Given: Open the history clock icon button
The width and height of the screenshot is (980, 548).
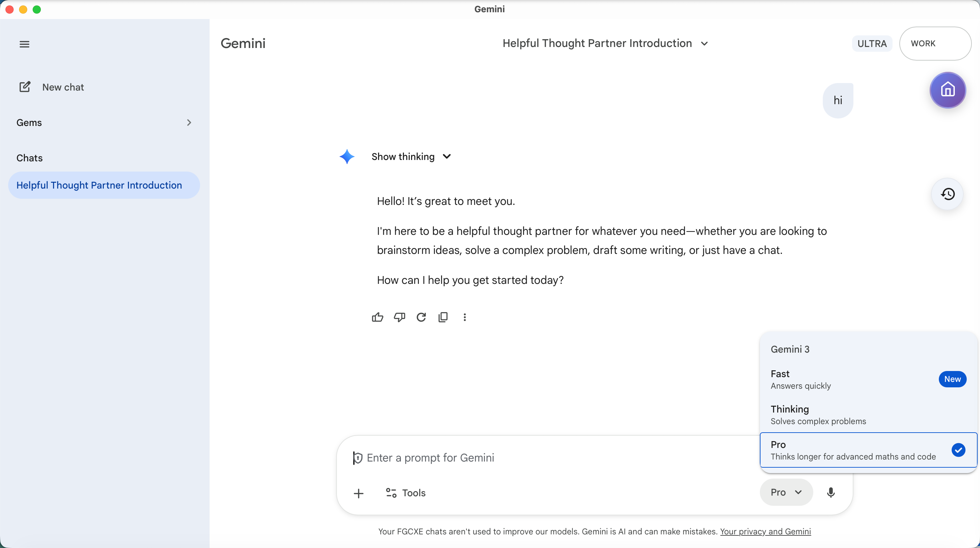Looking at the screenshot, I should tap(947, 194).
